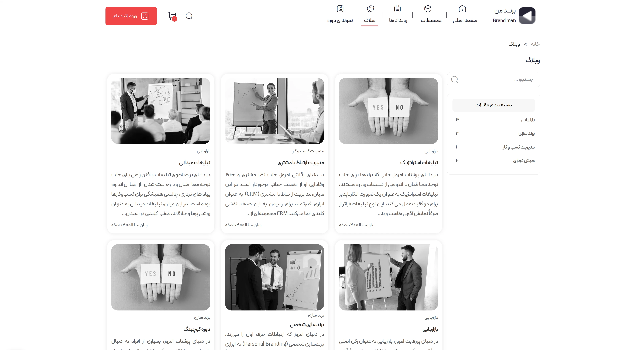Click the chat icon above وبلاگ

(370, 9)
